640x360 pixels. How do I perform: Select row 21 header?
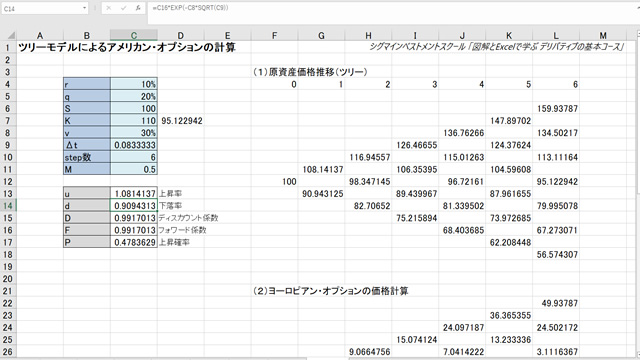tap(8, 291)
